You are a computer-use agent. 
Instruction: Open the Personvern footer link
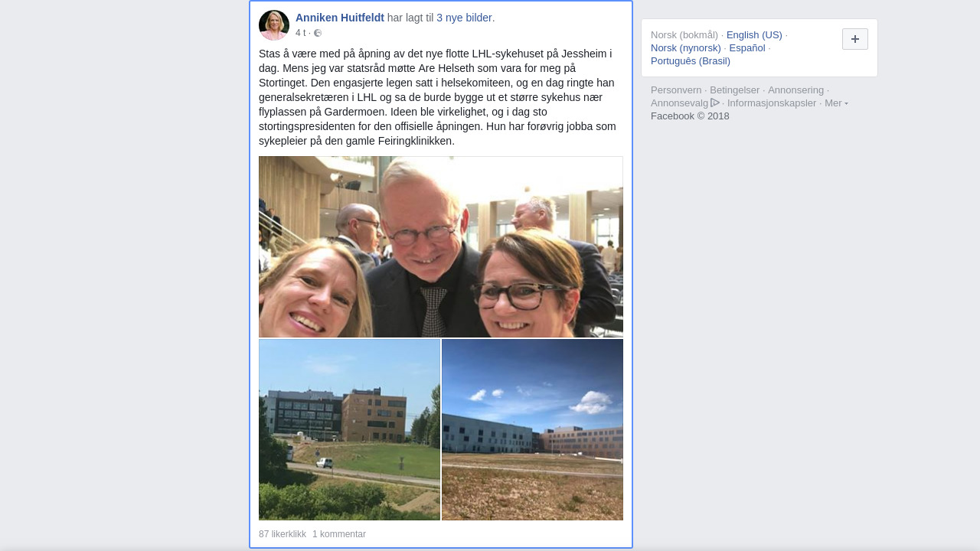point(676,90)
